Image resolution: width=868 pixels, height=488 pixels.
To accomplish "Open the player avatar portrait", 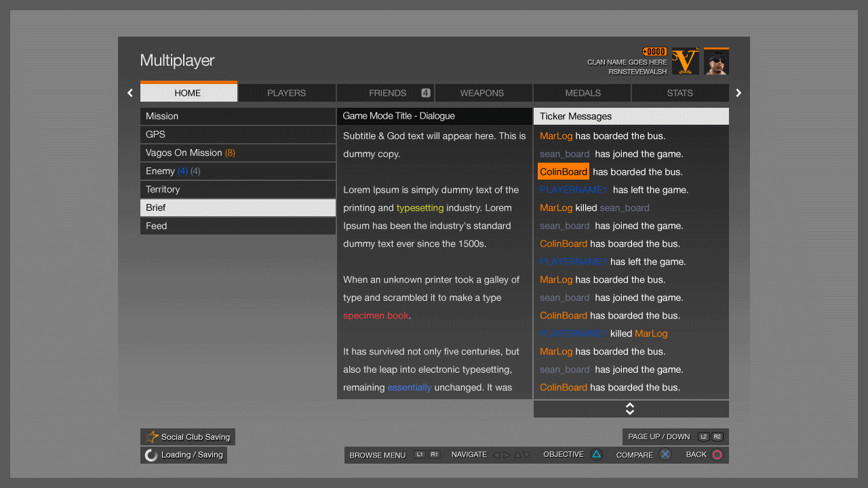I will (x=716, y=62).
